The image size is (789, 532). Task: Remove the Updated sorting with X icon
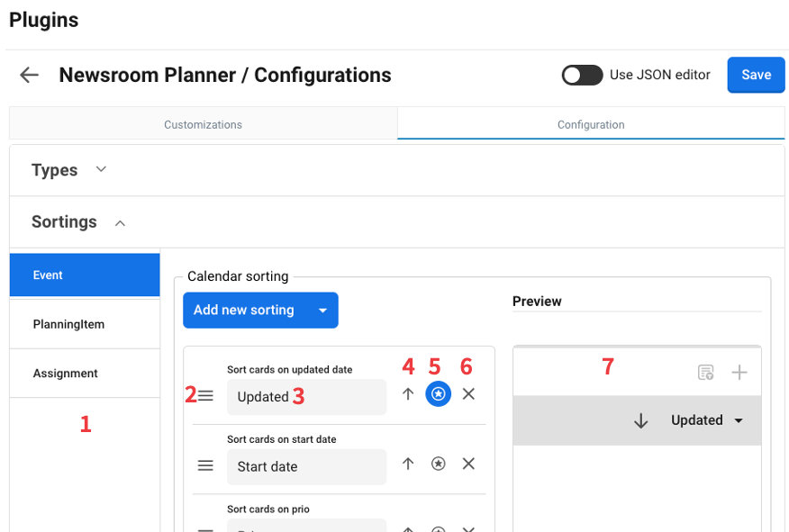pyautogui.click(x=468, y=394)
